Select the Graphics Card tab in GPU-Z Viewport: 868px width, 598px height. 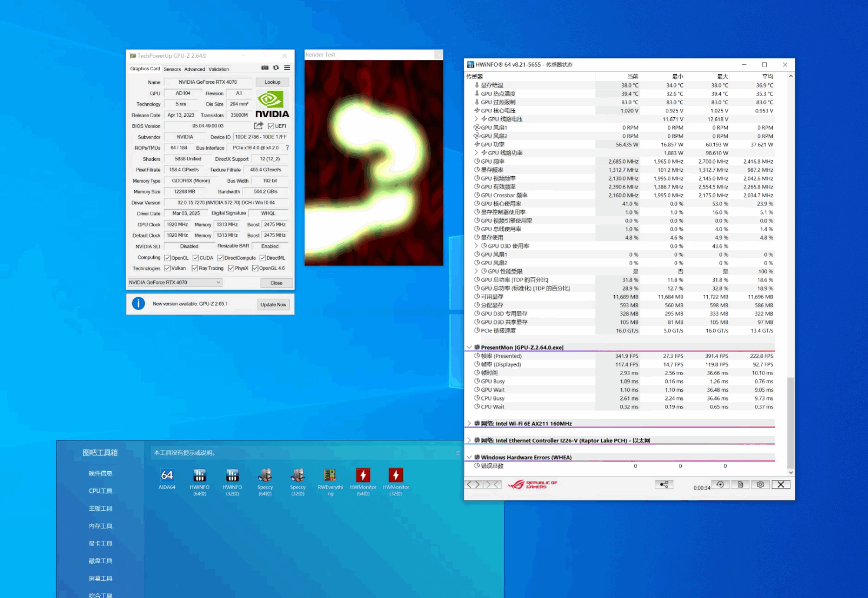click(x=145, y=69)
